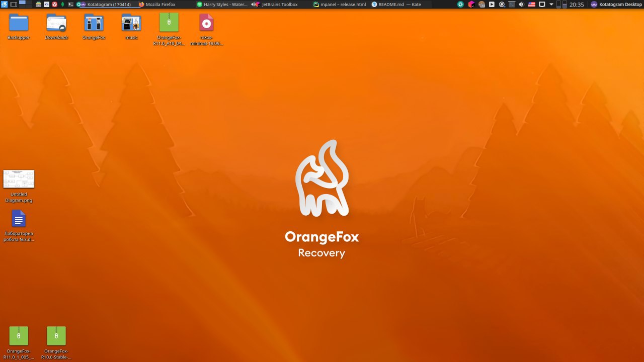Select the Лабораторна робота №3 document
This screenshot has height=362, width=644.
[x=19, y=226]
